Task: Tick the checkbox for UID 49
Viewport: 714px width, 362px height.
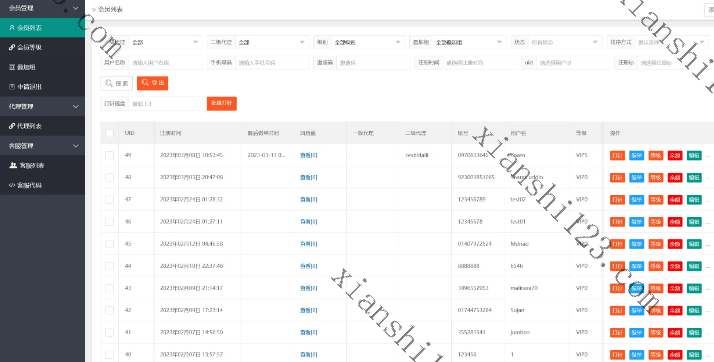Action: (x=109, y=155)
